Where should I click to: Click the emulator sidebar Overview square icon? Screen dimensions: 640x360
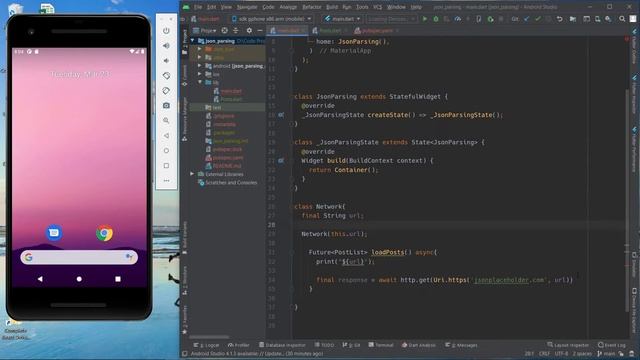166,166
